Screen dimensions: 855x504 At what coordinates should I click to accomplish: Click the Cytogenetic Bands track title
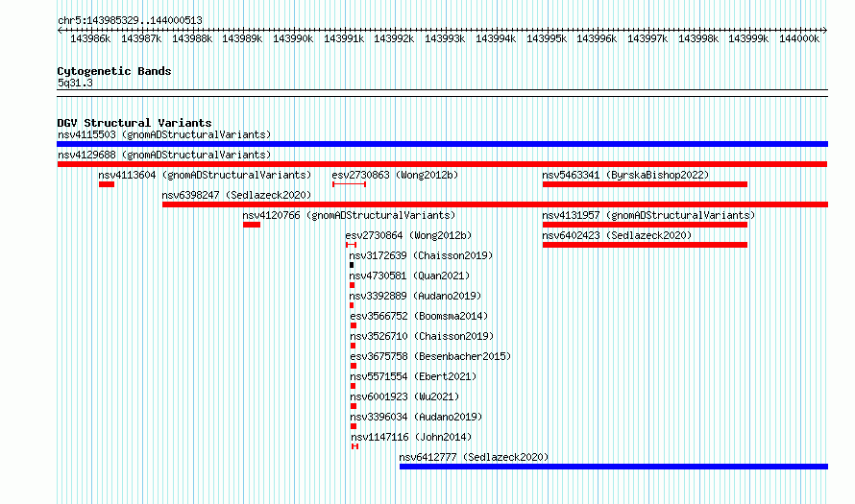(x=114, y=71)
